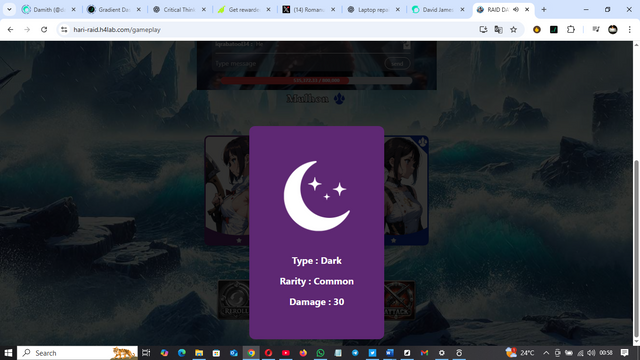Open Opera browser from taskbar
640x360 pixels.
[268, 353]
